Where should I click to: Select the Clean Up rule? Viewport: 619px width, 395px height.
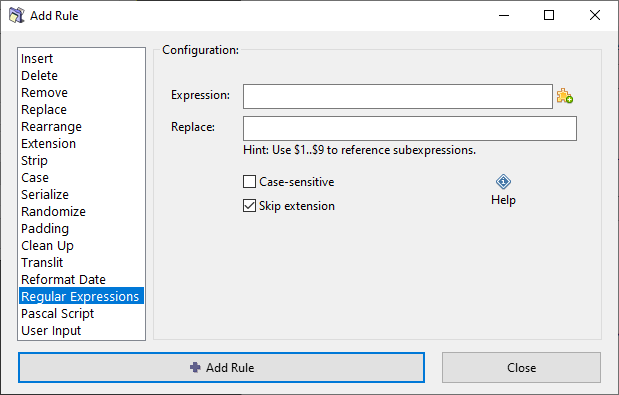[x=81, y=245]
